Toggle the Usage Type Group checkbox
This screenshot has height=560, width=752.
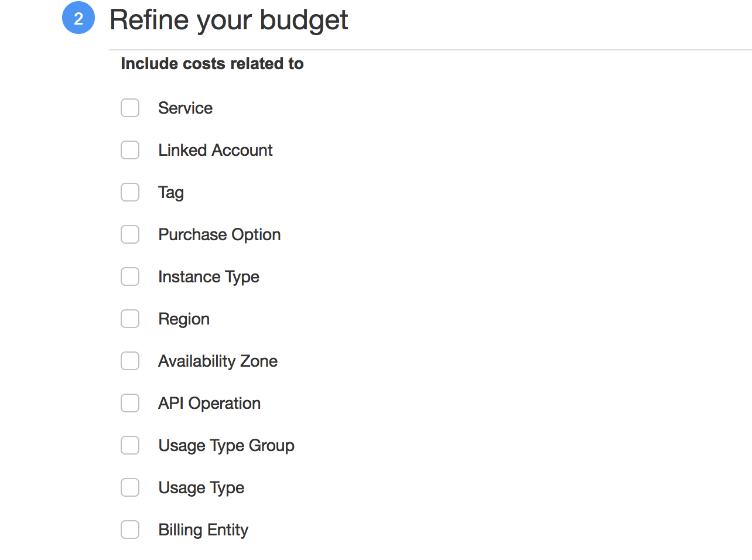click(130, 445)
